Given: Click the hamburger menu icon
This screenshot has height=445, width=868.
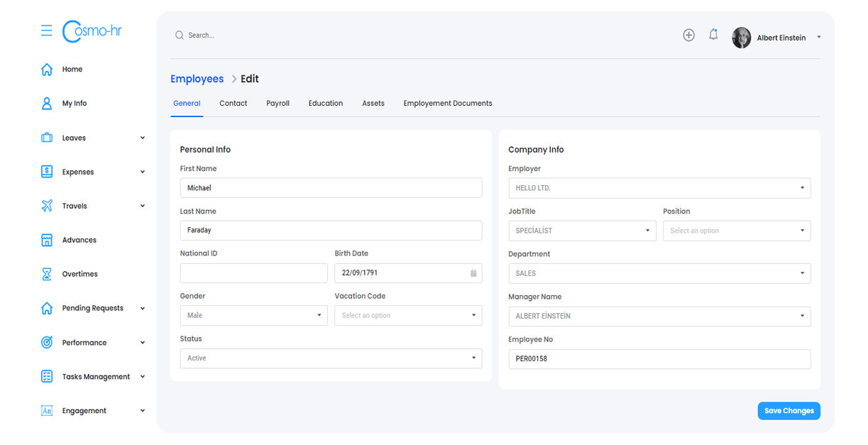Looking at the screenshot, I should click(47, 31).
